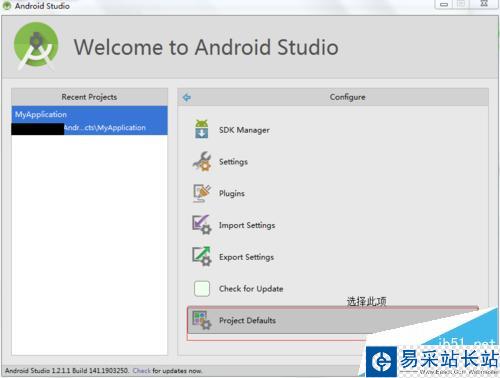
Task: Click the Android Studio title bar icon
Action: 7,5
